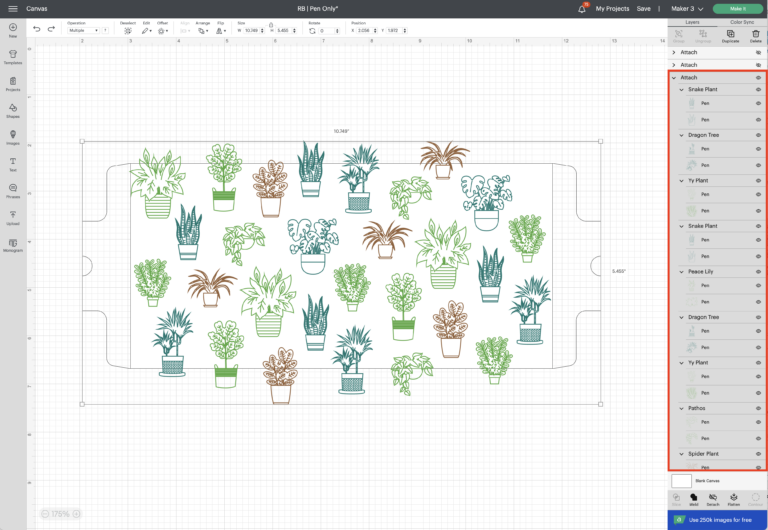Toggle visibility of the Pathos layer

[758, 408]
